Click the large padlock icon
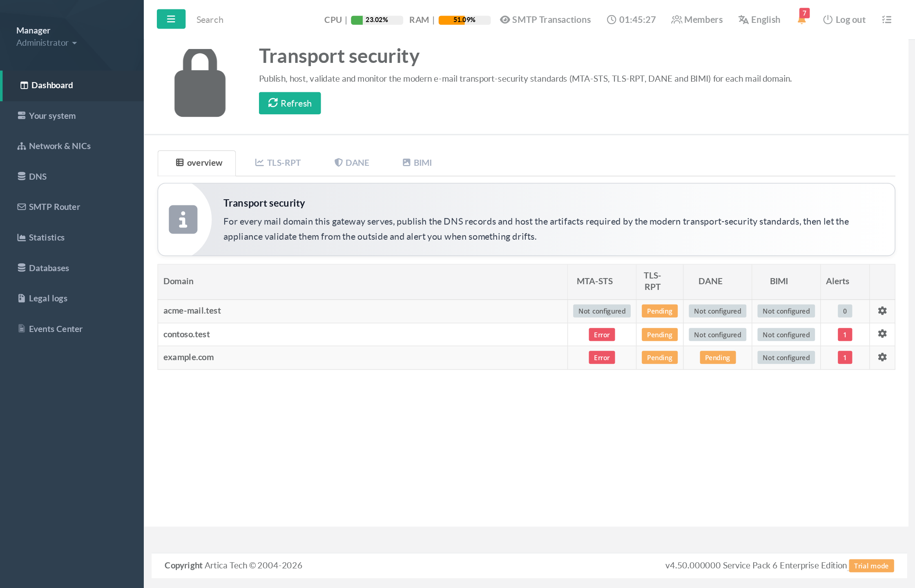The image size is (915, 588). pyautogui.click(x=200, y=83)
